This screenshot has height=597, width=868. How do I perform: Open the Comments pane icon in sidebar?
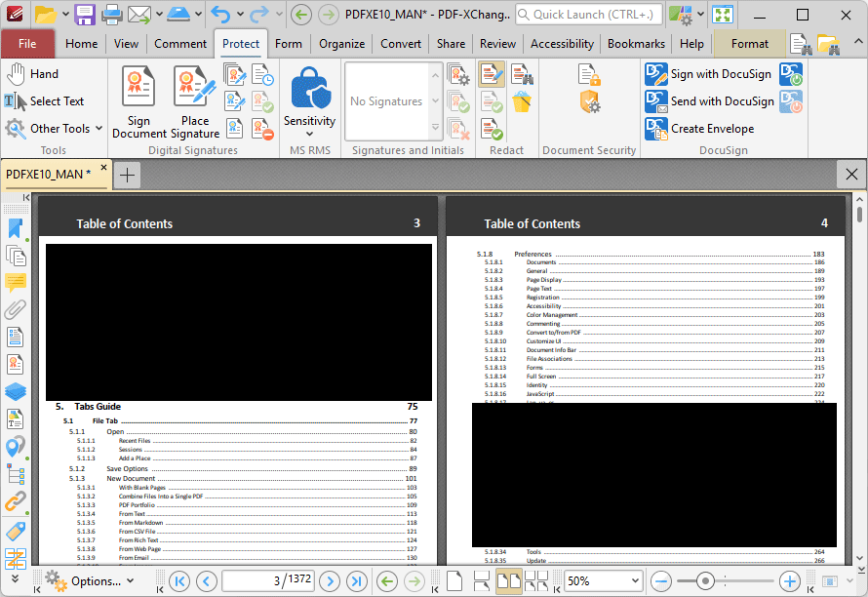16,283
